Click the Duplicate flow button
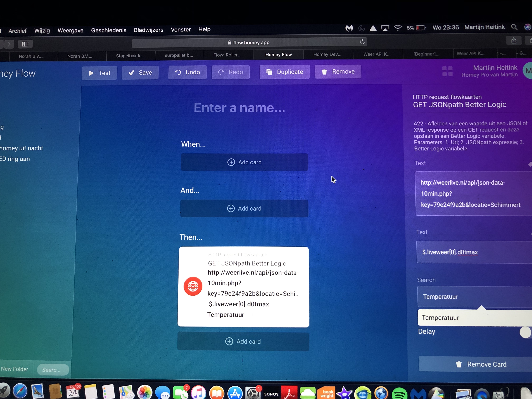532x399 pixels. [284, 72]
